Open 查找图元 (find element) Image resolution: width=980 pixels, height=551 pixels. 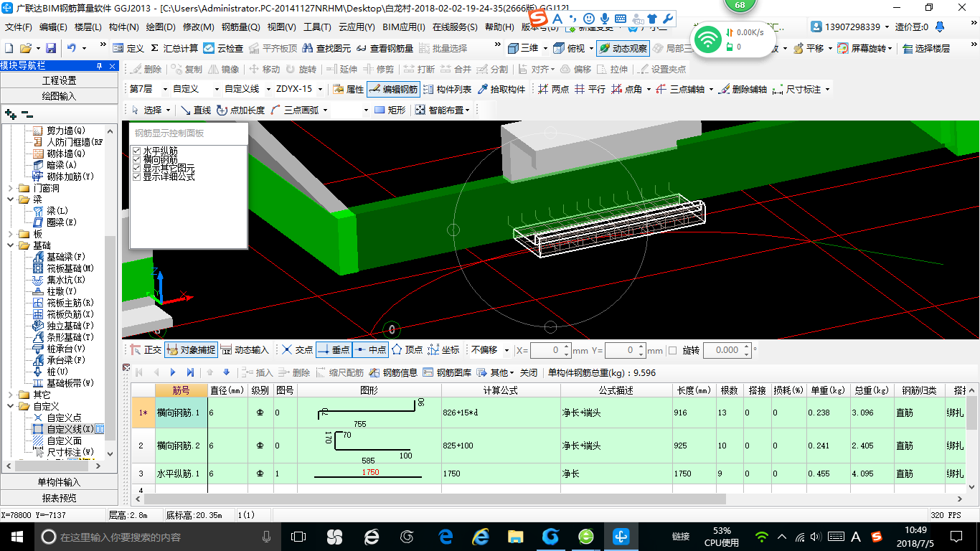(327, 48)
